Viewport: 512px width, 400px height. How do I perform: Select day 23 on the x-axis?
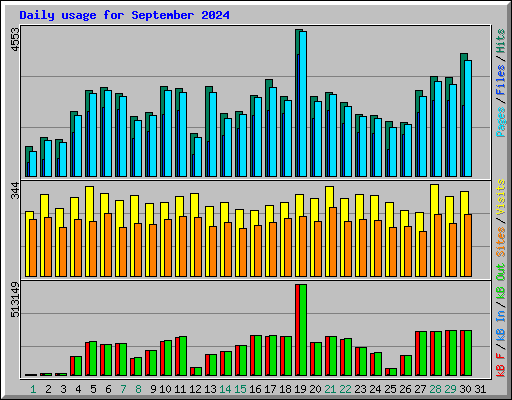click(360, 389)
